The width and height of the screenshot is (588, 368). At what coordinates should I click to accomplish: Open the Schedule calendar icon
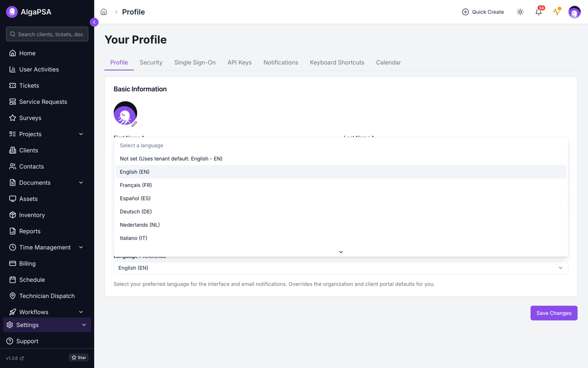[13, 280]
